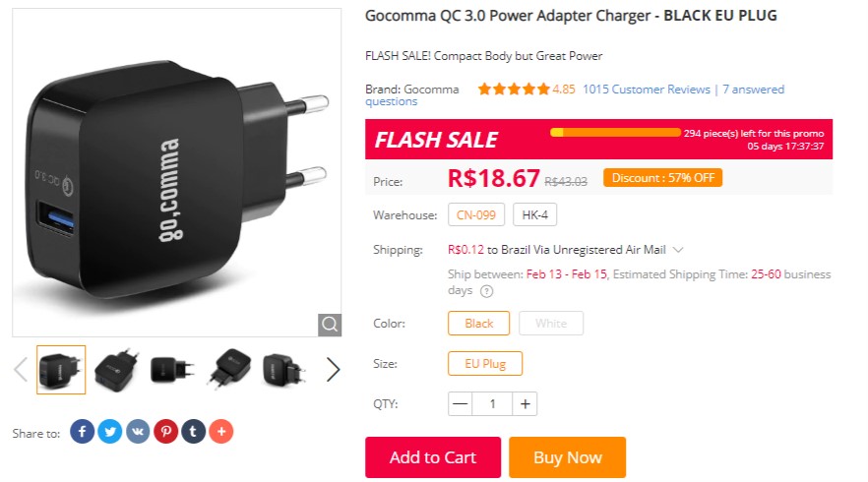Share product on Tumblr
The width and height of the screenshot is (868, 482).
[193, 431]
